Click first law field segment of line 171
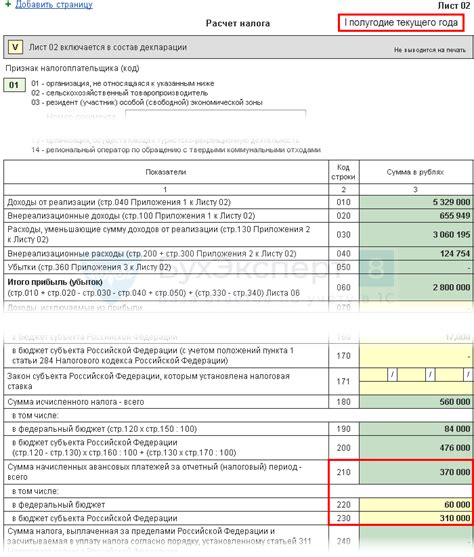Viewport: 474px width, 557px height. point(373,374)
